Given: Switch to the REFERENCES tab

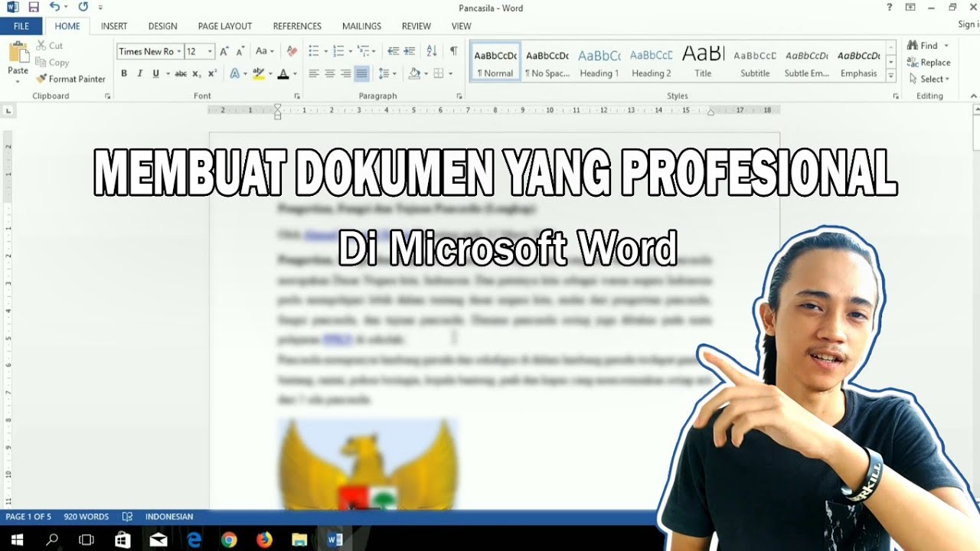Looking at the screenshot, I should [297, 26].
